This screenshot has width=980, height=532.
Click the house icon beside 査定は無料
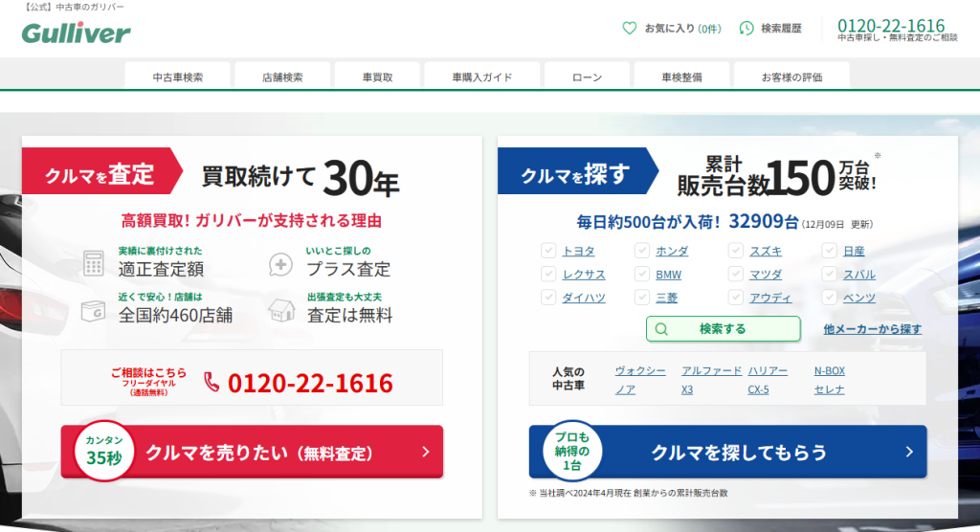[280, 309]
